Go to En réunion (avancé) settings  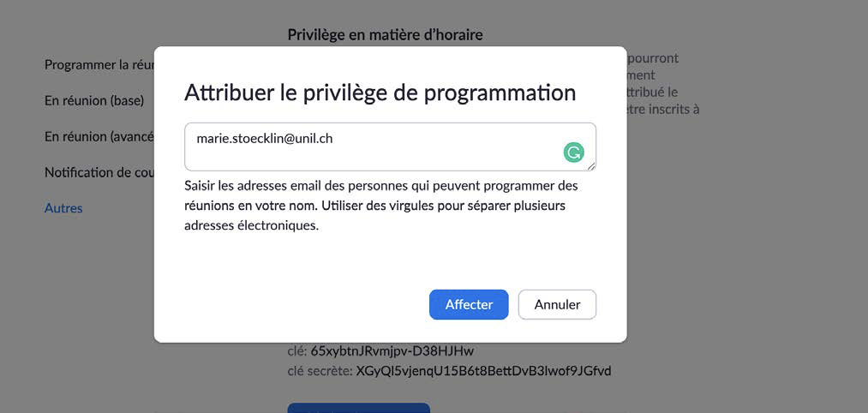coord(99,136)
